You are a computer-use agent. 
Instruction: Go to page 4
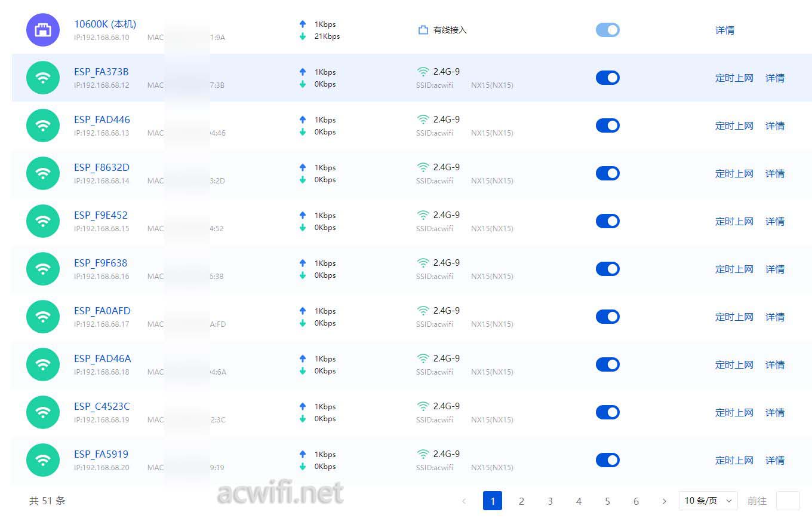[x=579, y=501]
